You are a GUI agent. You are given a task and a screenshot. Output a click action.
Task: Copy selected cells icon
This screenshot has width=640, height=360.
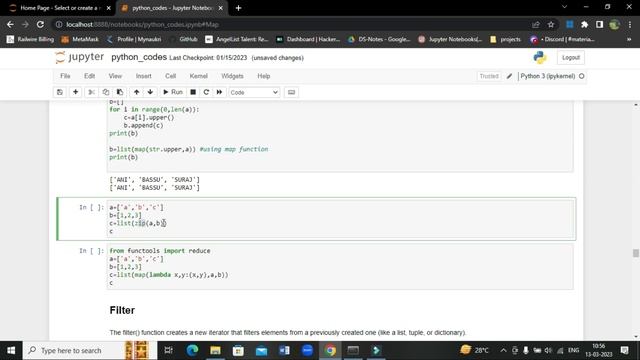coord(106,92)
